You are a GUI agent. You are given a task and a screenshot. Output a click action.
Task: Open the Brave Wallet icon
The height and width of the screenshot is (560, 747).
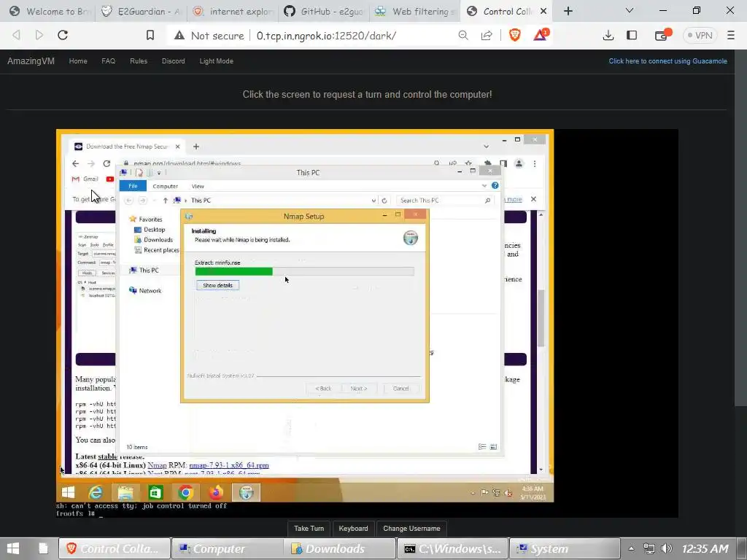(662, 35)
